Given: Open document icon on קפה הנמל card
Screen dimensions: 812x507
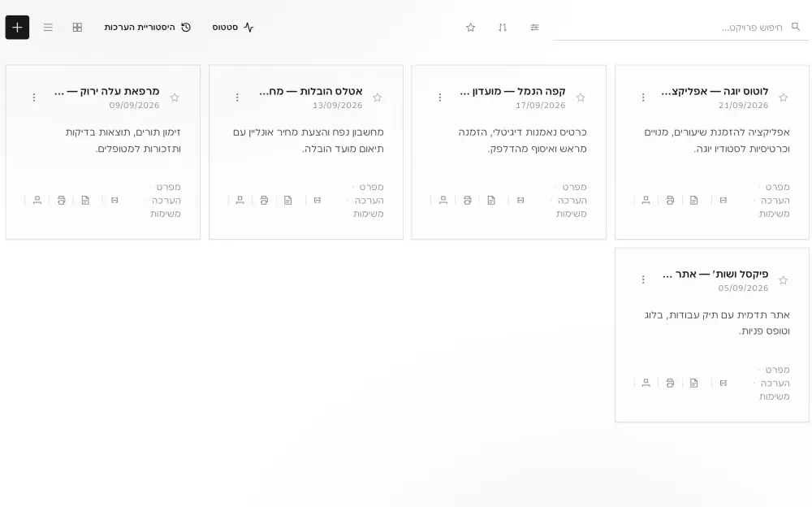Looking at the screenshot, I should pos(491,200).
